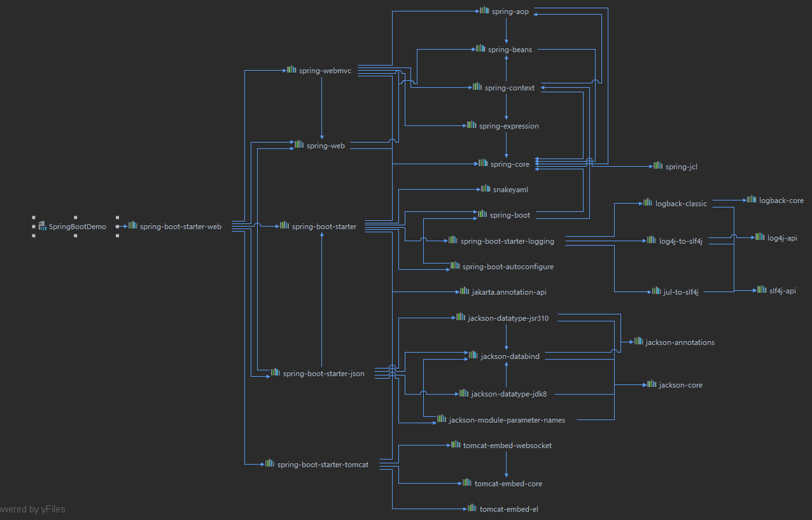Click the spring-boot library icon
The image size is (812, 520).
tap(482, 214)
